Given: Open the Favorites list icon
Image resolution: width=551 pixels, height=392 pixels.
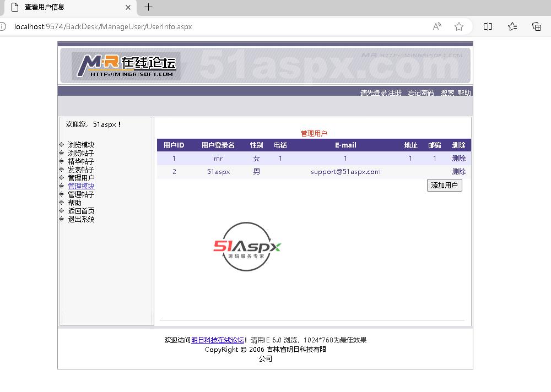Looking at the screenshot, I should (512, 26).
